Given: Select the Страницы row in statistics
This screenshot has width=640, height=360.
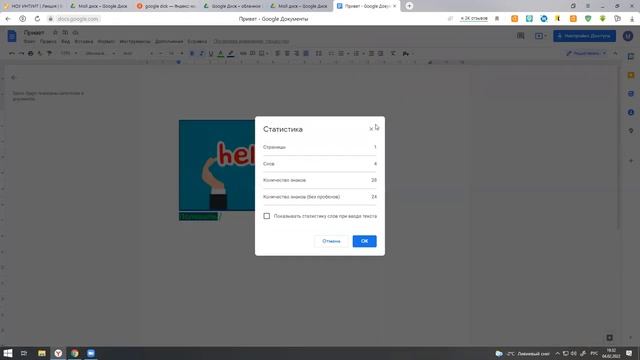Looking at the screenshot, I should click(320, 147).
